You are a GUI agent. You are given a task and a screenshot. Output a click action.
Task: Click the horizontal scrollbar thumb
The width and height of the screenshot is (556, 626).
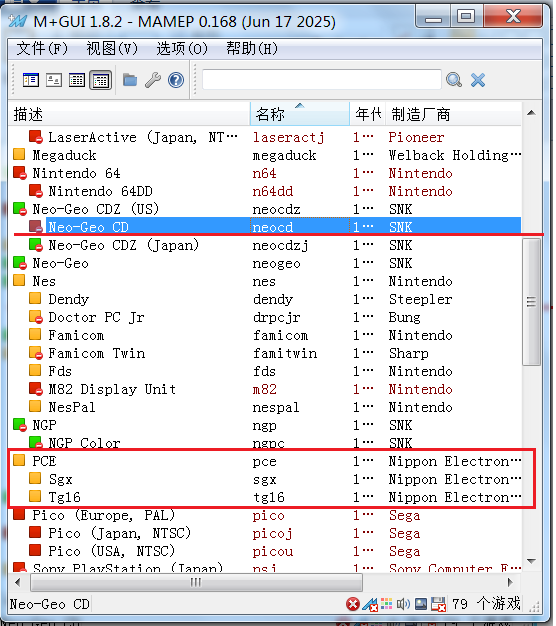click(x=196, y=582)
